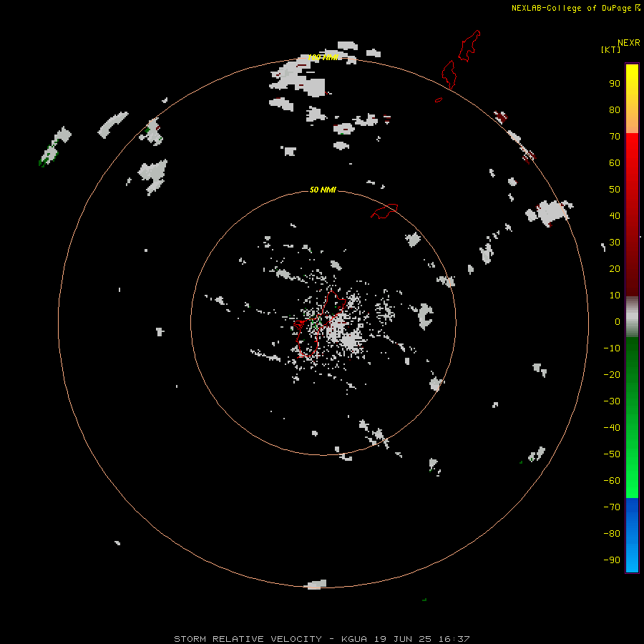This screenshot has width=644, height=644.
Task: Click the 50 knot scale label
Action: (x=615, y=190)
